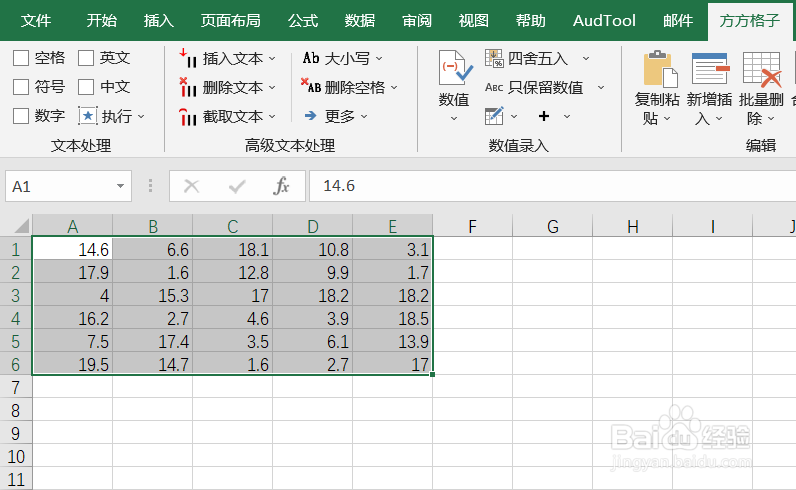This screenshot has width=796, height=490.
Task: Click the 新增插入 icon
Action: (x=710, y=70)
